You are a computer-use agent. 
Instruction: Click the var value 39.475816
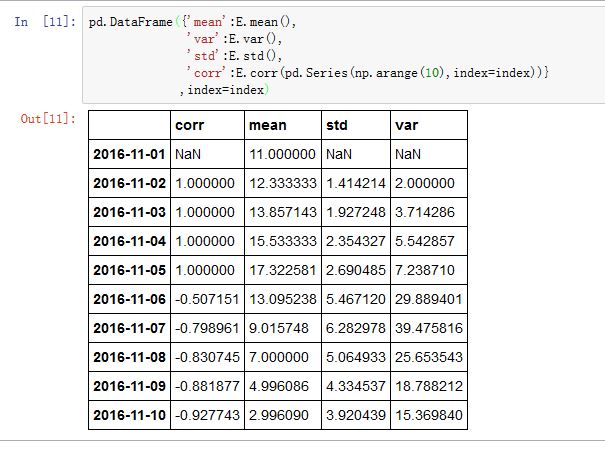429,328
